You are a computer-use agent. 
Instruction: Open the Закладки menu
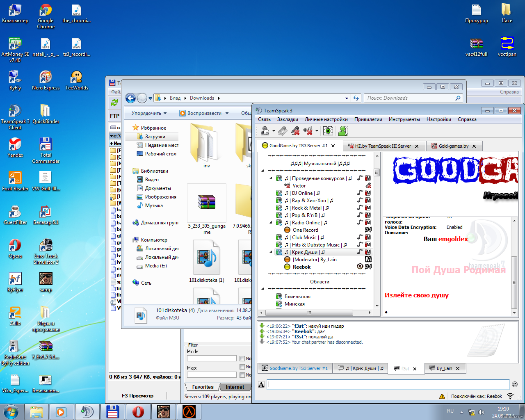click(x=288, y=119)
